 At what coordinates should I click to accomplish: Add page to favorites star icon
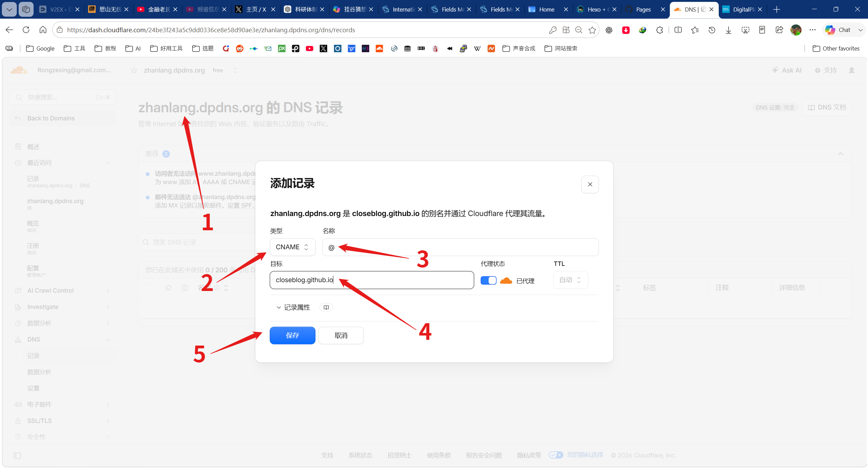coord(592,30)
